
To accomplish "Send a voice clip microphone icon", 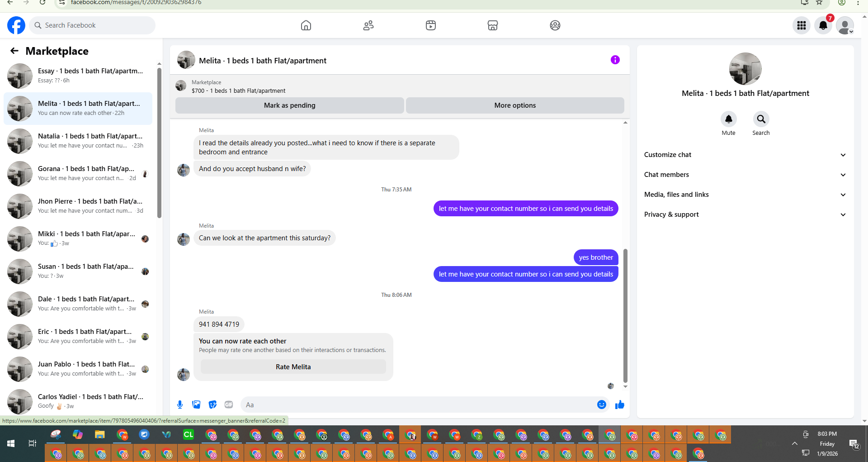I will 180,405.
